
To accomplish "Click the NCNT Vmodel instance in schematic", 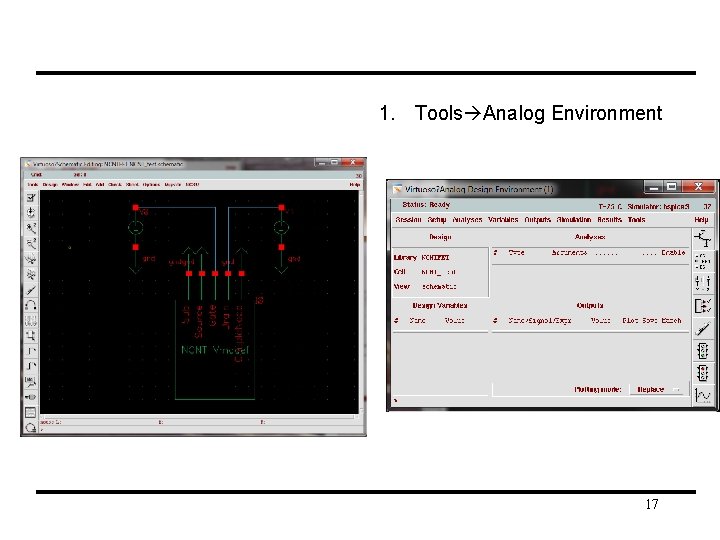I will (215, 350).
